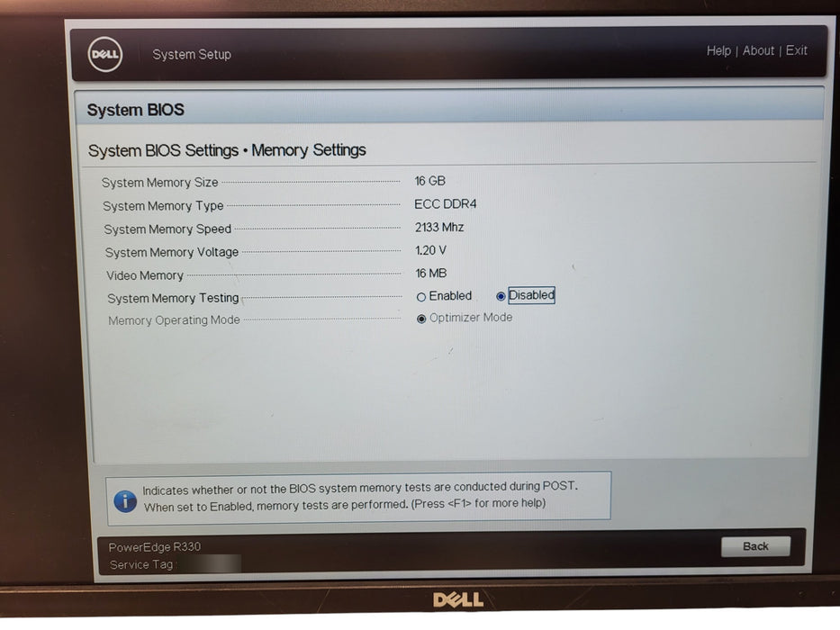Click the '2133 Mhz' value
840x630 pixels.
[439, 227]
